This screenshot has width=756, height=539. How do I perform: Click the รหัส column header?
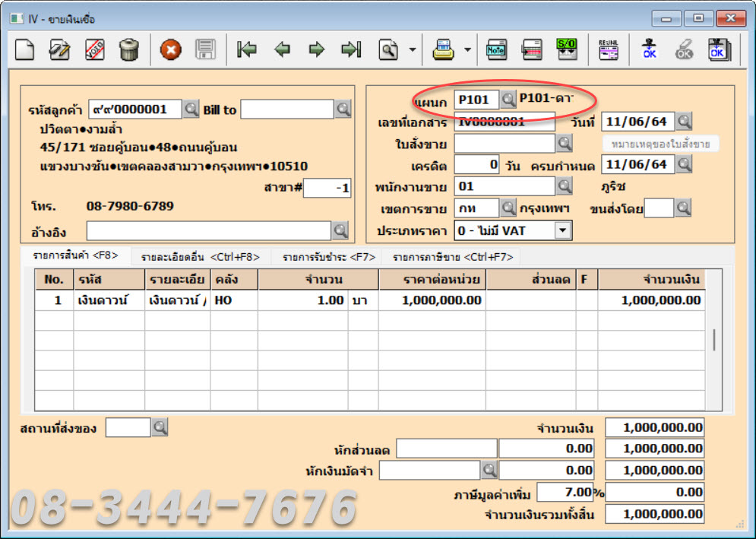(109, 280)
